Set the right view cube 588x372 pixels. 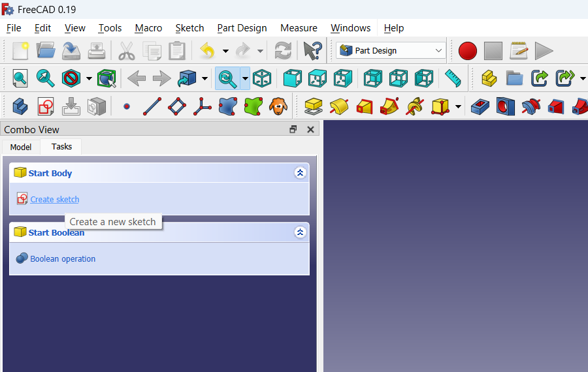[x=343, y=78]
